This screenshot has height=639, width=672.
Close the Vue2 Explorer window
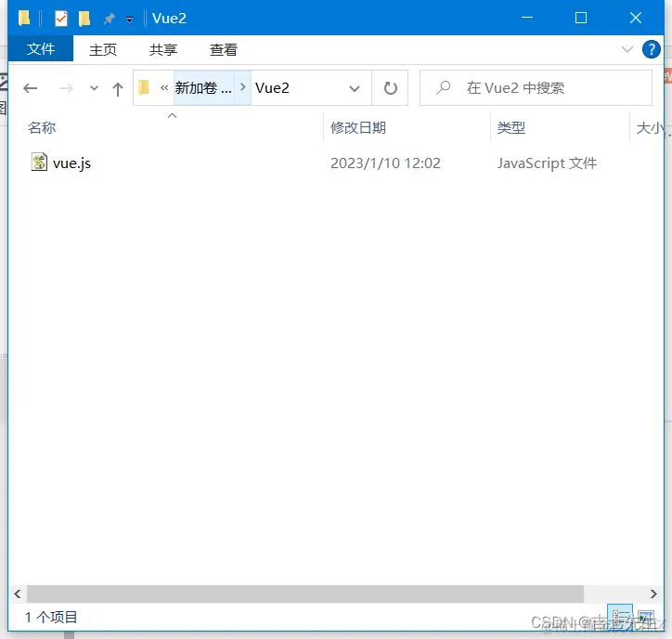point(636,18)
